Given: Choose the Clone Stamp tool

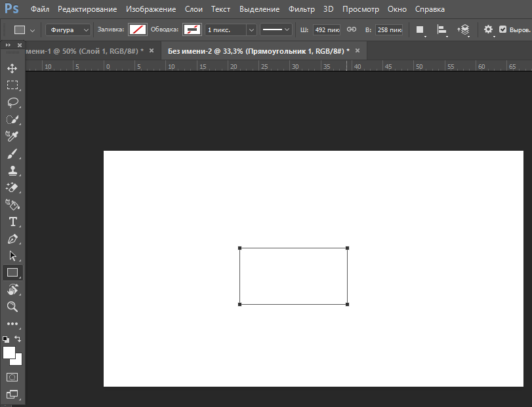Looking at the screenshot, I should click(x=12, y=171).
